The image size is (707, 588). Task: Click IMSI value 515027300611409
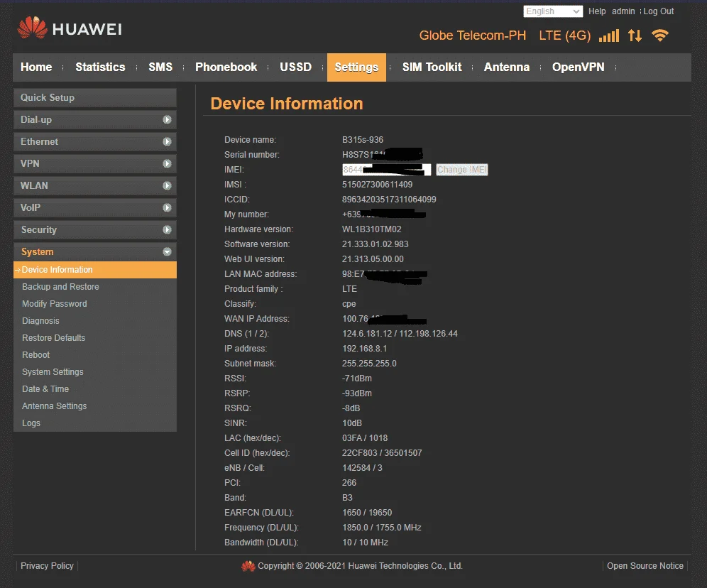tap(377, 185)
